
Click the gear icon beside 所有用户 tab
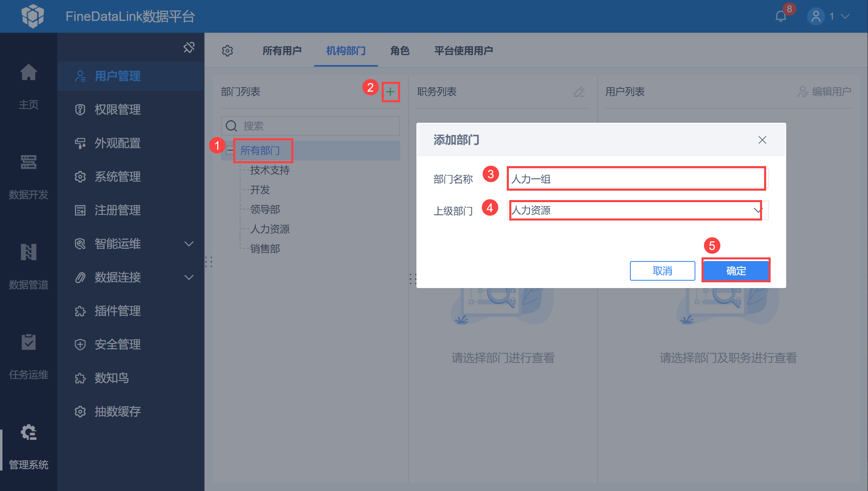(x=227, y=51)
